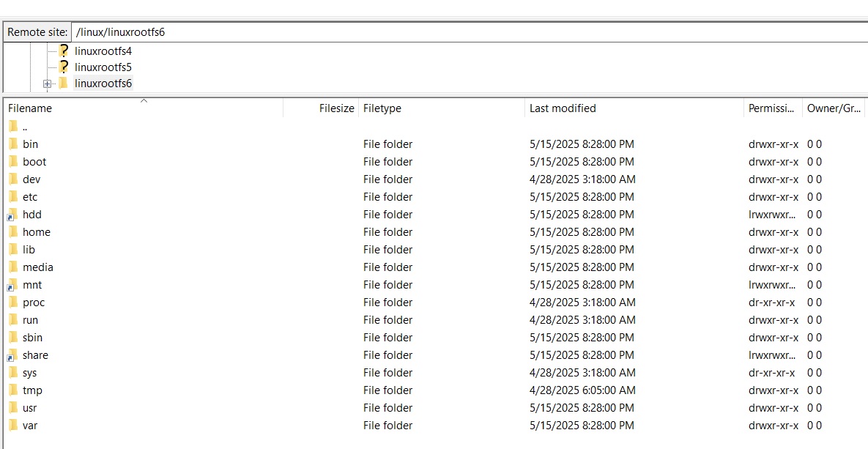Select the tmp filename
This screenshot has width=868, height=449.
(33, 390)
